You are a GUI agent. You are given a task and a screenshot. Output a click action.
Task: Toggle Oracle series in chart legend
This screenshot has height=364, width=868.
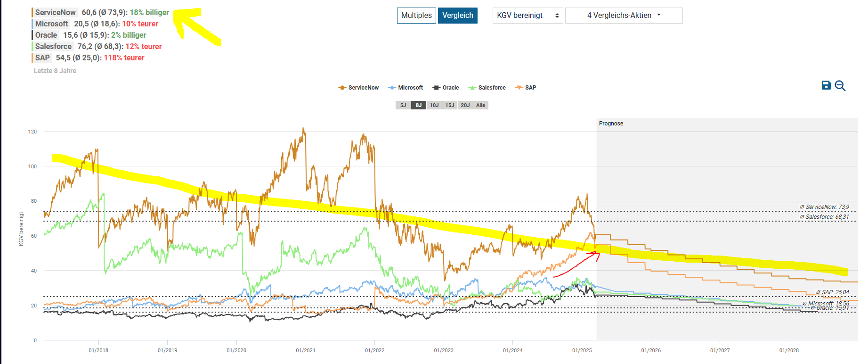tap(446, 88)
